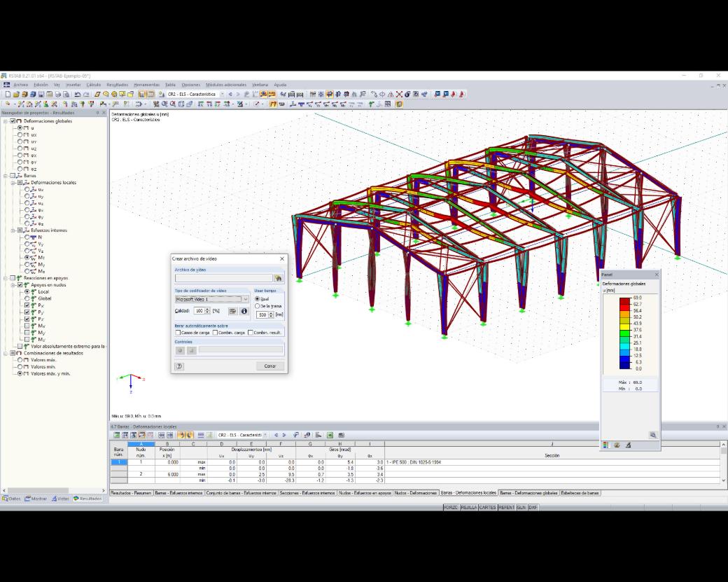The width and height of the screenshot is (728, 582).
Task: Go to the previous load case arrow in the toolbar
Action: click(230, 95)
